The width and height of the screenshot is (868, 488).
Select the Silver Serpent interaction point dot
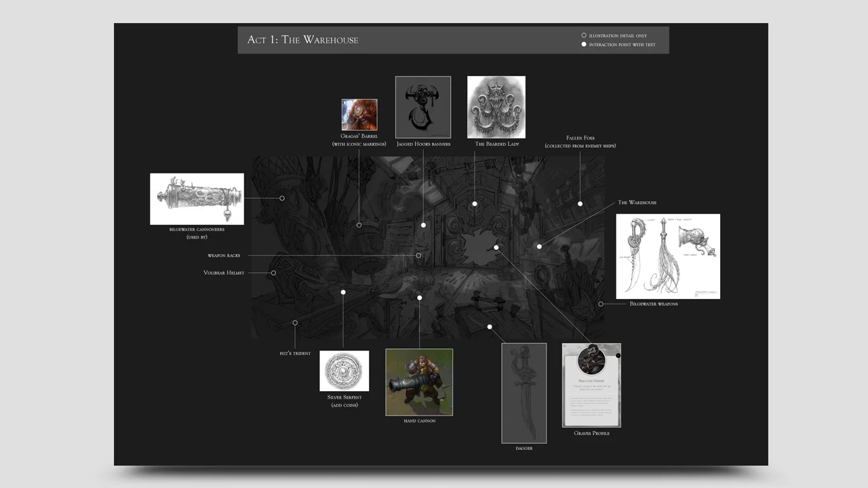coord(343,292)
